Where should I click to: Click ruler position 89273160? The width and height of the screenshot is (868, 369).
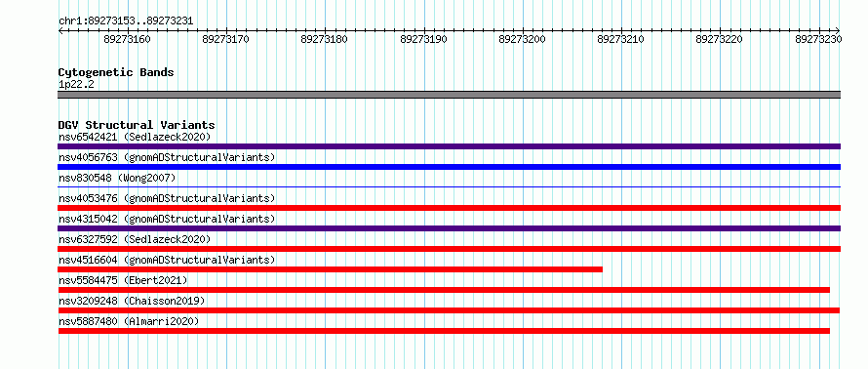click(128, 39)
